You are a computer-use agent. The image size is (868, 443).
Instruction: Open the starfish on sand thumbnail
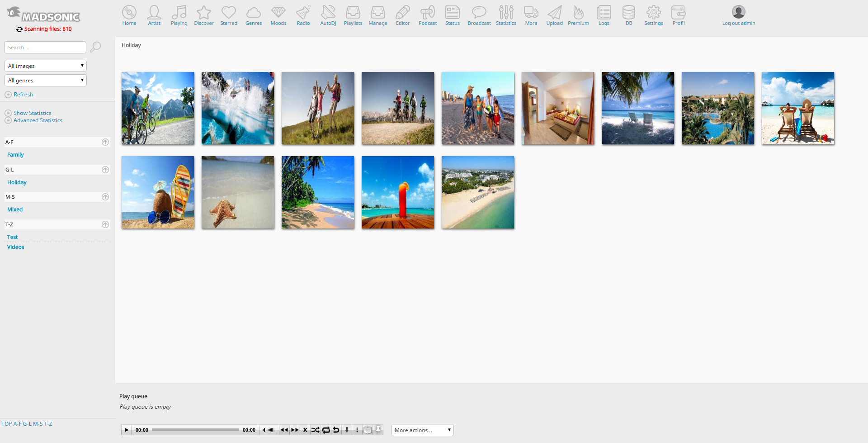pos(238,192)
